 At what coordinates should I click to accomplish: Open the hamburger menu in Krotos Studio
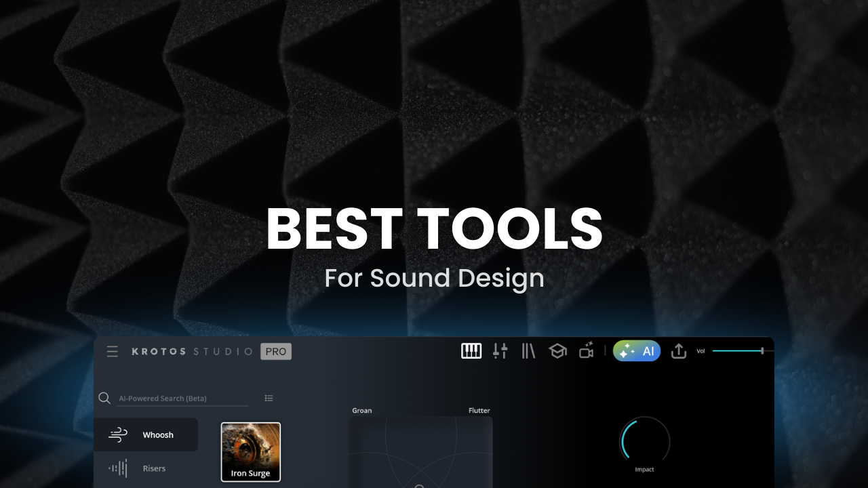pyautogui.click(x=113, y=351)
